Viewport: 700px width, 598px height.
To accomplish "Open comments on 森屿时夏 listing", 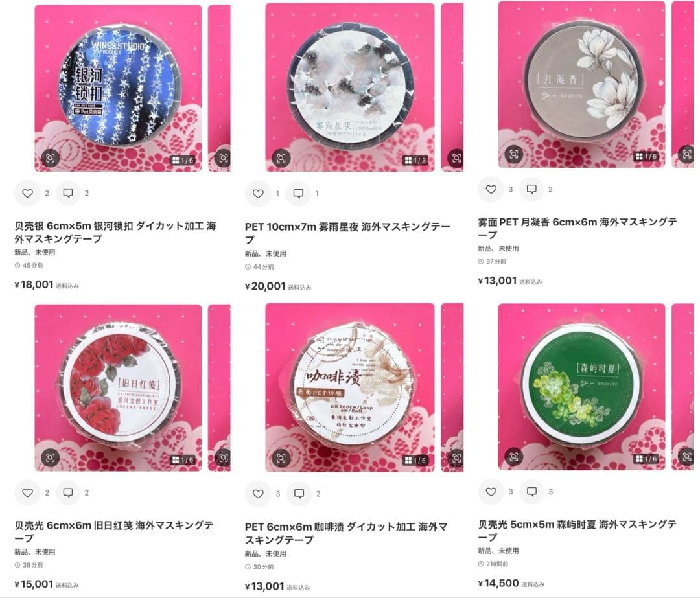I will click(x=531, y=491).
